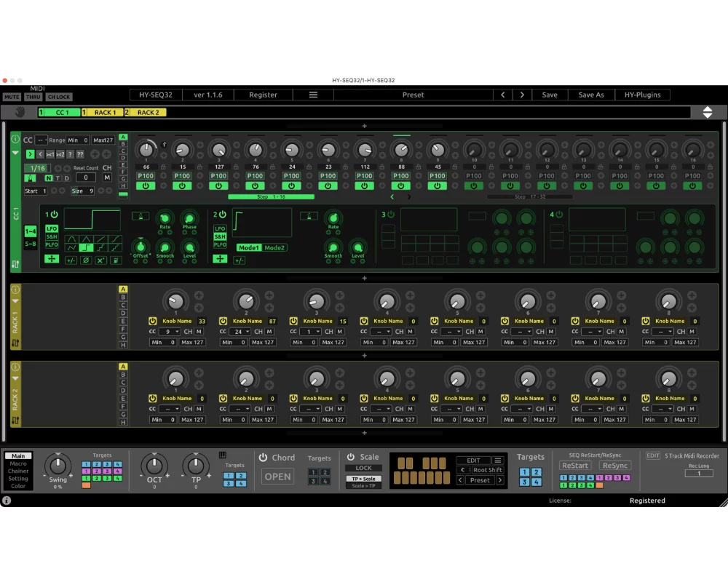Click the Reset Count value field

(85, 178)
